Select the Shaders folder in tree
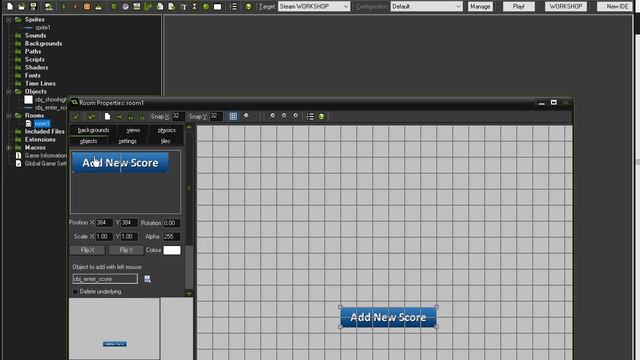Viewport: 640px width, 360px height. [36, 68]
